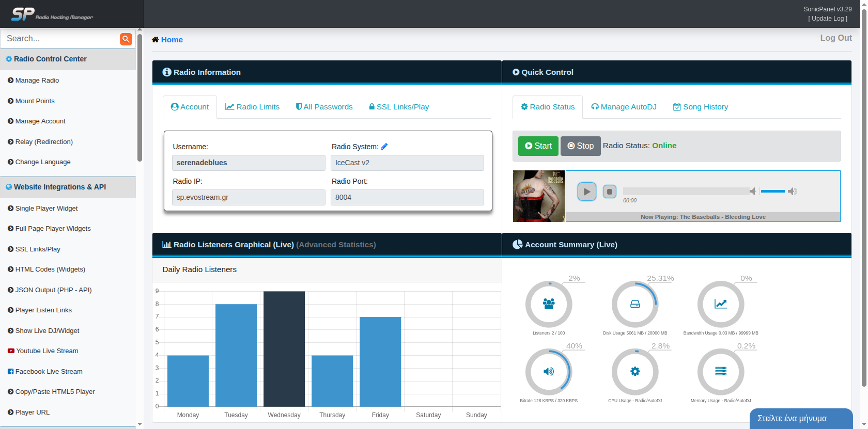Click the pencil icon beside Radio System

384,147
